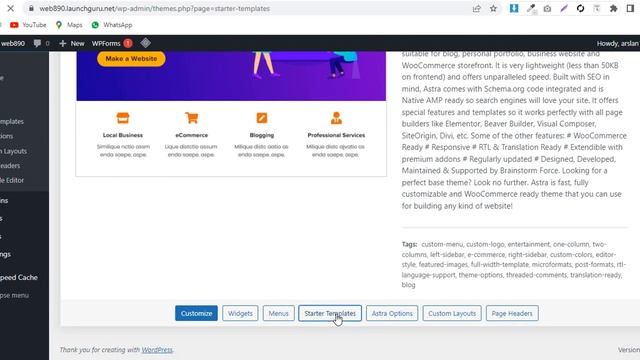
Task: Open the YouTube bookmark
Action: 28,25
